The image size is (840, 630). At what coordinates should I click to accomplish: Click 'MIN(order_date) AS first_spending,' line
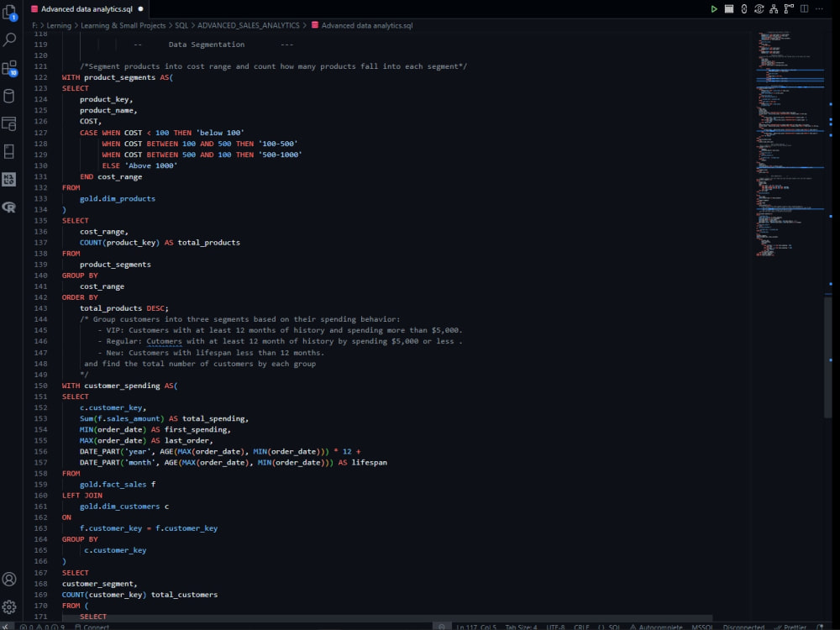click(155, 429)
